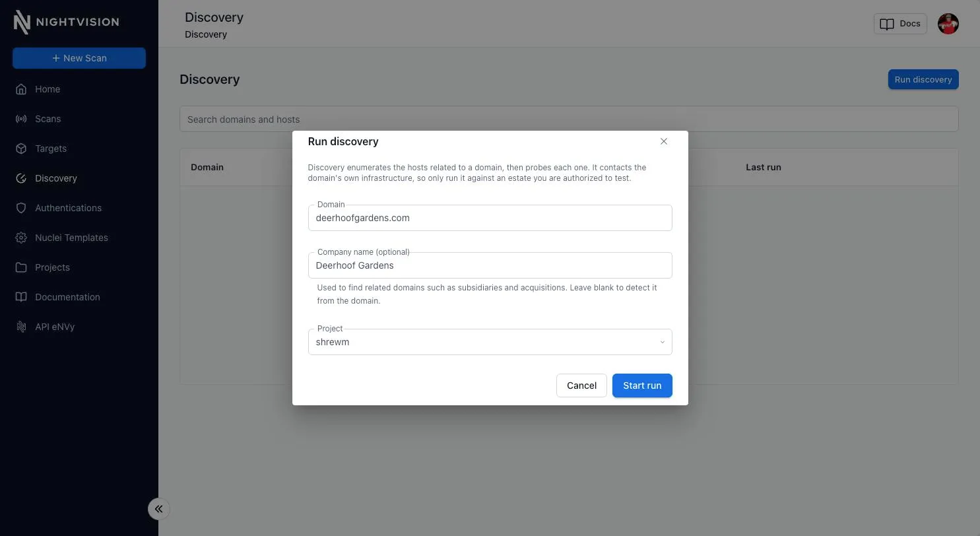Close the Run discovery dialog
Image resolution: width=980 pixels, height=536 pixels.
pyautogui.click(x=664, y=141)
